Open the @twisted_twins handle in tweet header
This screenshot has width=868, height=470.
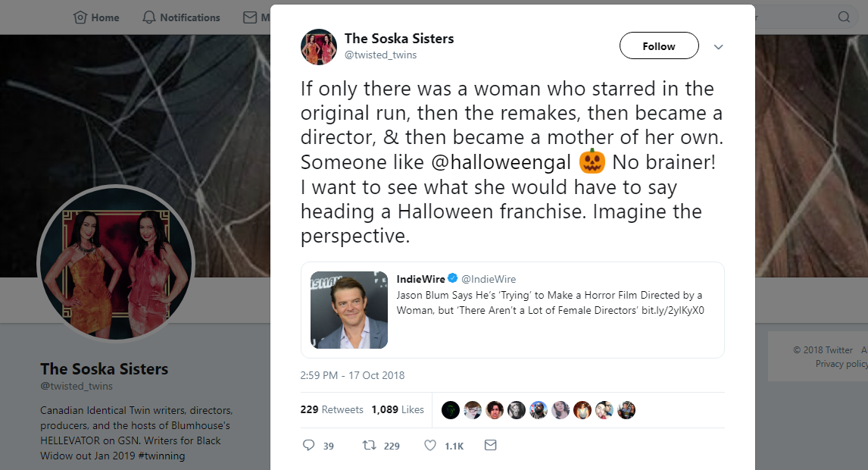click(380, 55)
